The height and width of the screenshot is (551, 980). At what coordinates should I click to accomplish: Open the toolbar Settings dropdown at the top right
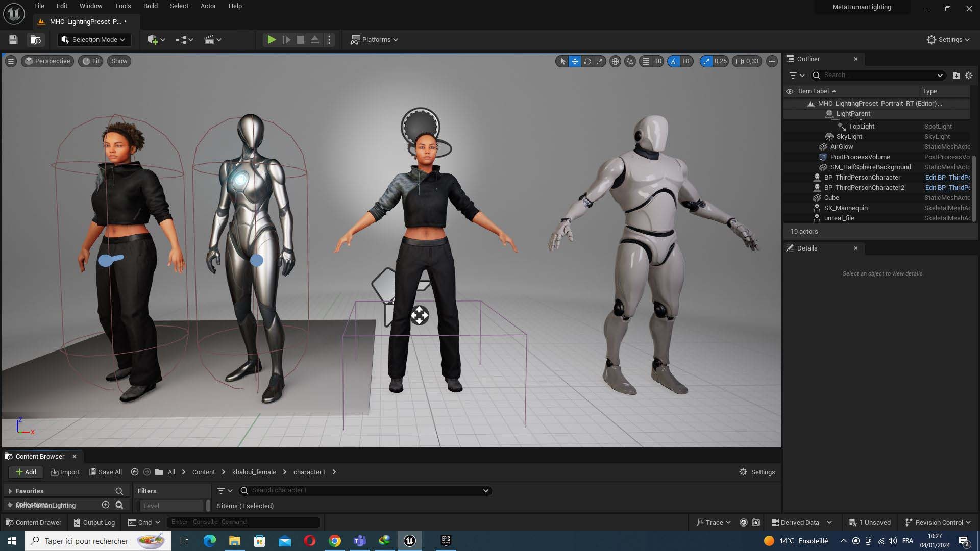(948, 40)
